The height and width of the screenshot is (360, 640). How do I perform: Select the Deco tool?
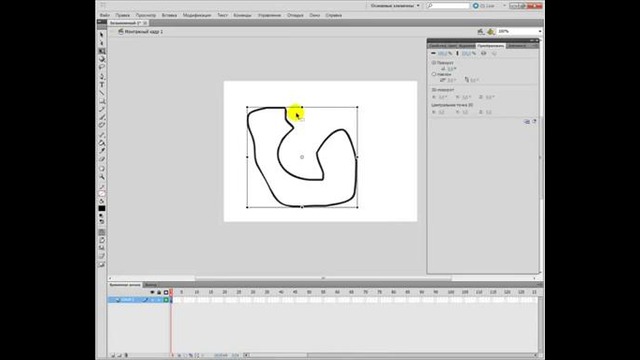(x=102, y=125)
